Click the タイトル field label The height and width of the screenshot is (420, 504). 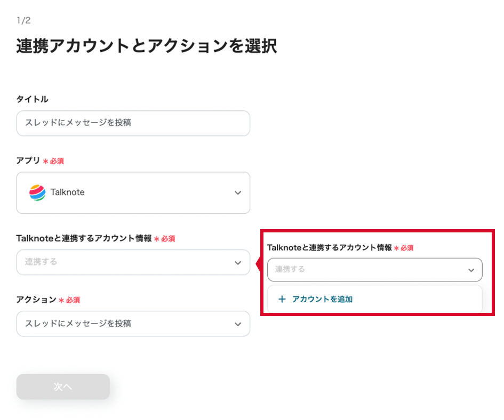tap(32, 99)
